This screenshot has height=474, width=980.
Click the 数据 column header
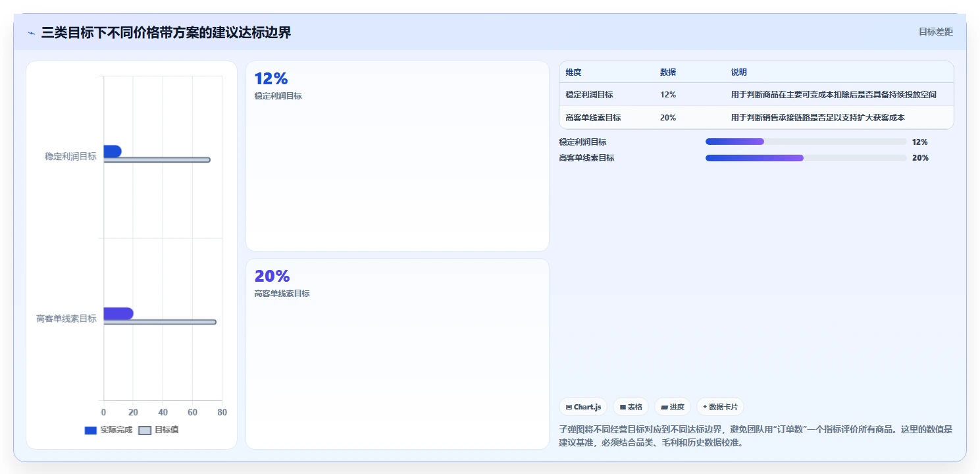668,72
